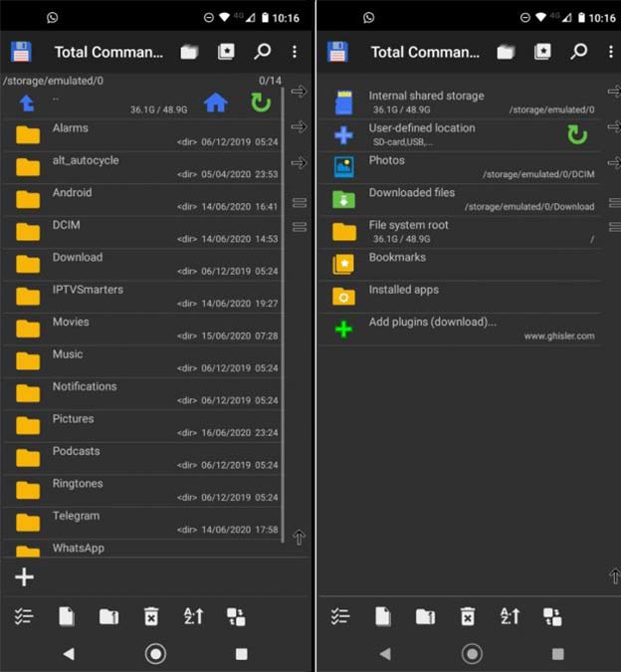Open folder history icon above the storage locations list
Image resolution: width=621 pixels, height=672 pixels.
(x=507, y=52)
